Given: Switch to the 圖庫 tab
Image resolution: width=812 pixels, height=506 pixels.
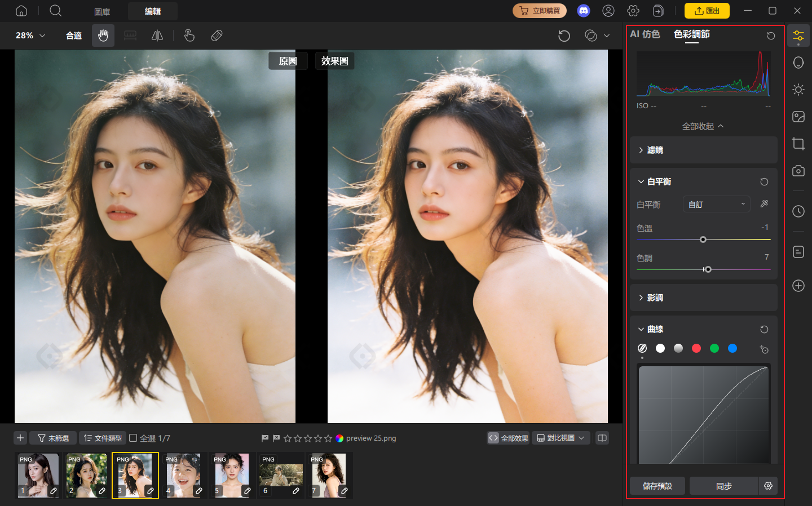Looking at the screenshot, I should click(102, 11).
